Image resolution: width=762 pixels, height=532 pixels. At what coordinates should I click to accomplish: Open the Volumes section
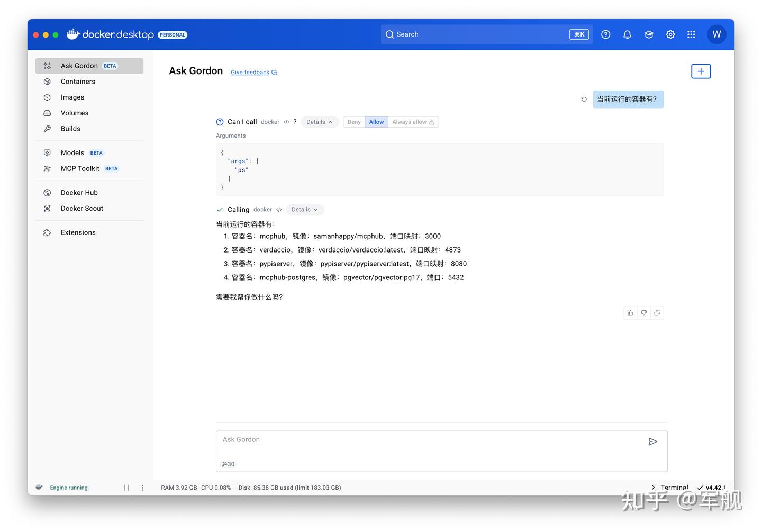[75, 113]
